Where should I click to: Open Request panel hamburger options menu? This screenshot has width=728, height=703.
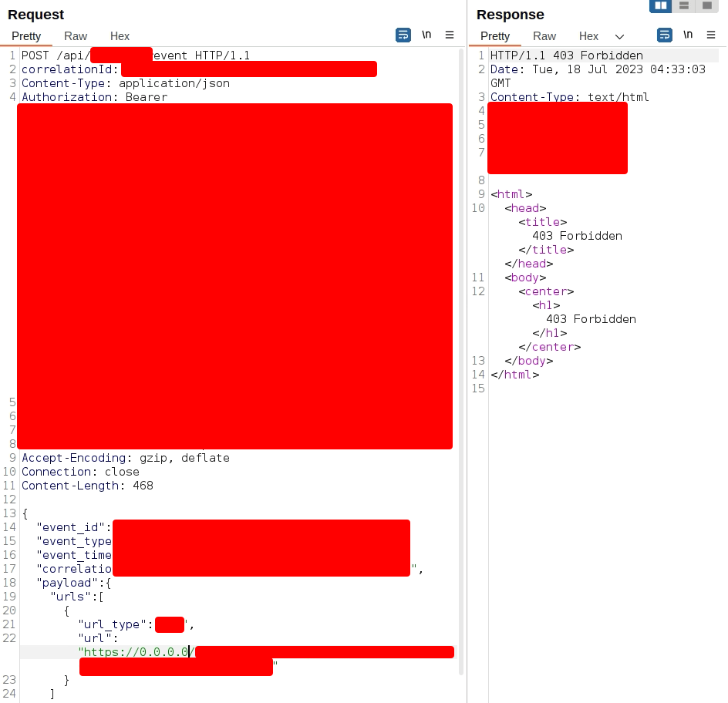point(450,35)
